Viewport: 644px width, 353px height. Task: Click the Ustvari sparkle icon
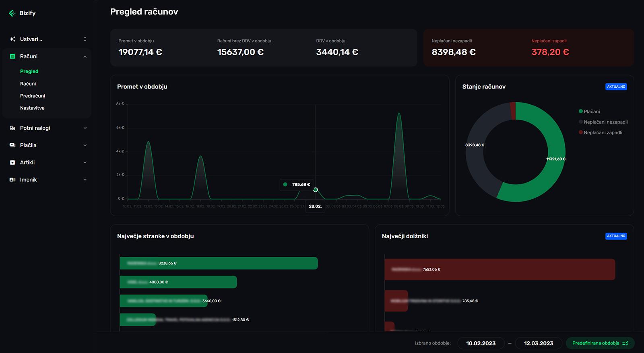12,39
